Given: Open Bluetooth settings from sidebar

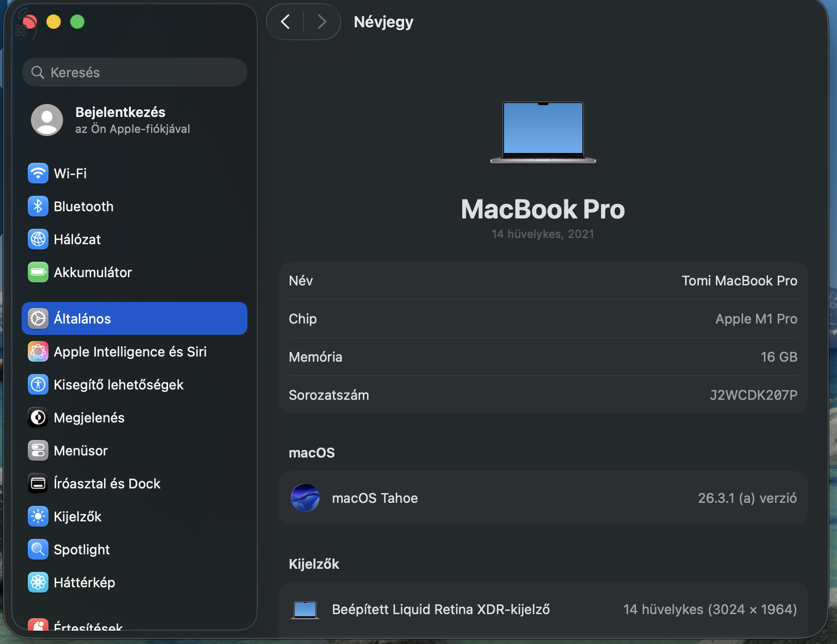Looking at the screenshot, I should (38, 206).
